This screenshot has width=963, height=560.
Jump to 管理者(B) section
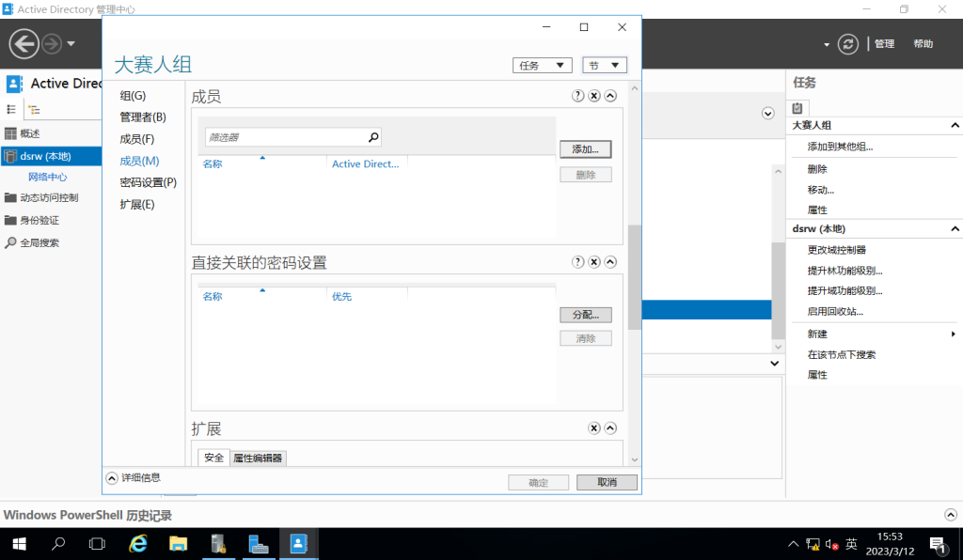tap(143, 117)
